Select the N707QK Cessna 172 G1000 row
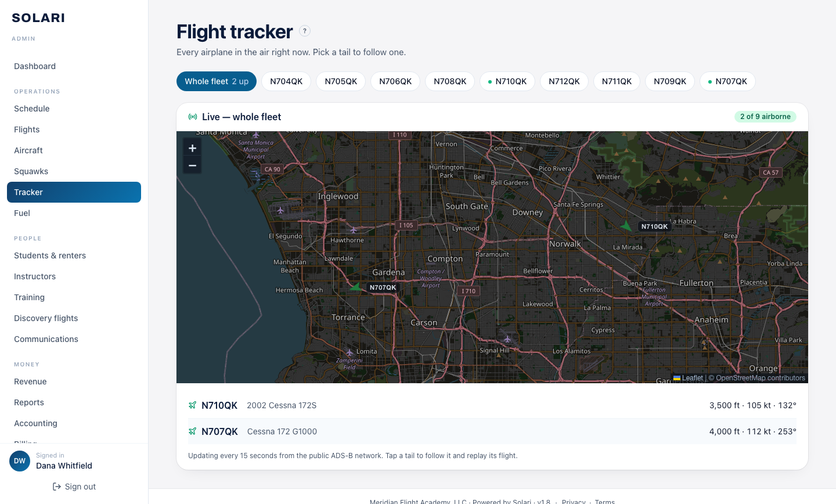 coord(492,431)
